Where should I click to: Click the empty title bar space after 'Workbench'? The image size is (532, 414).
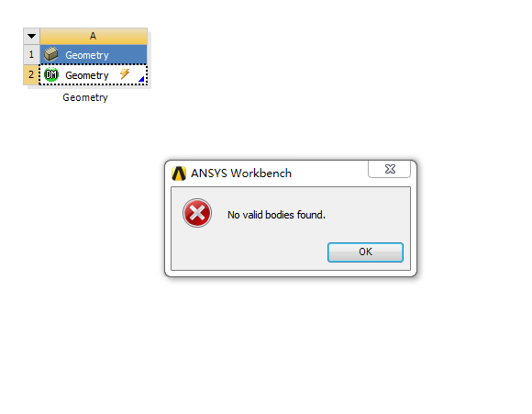pos(329,173)
